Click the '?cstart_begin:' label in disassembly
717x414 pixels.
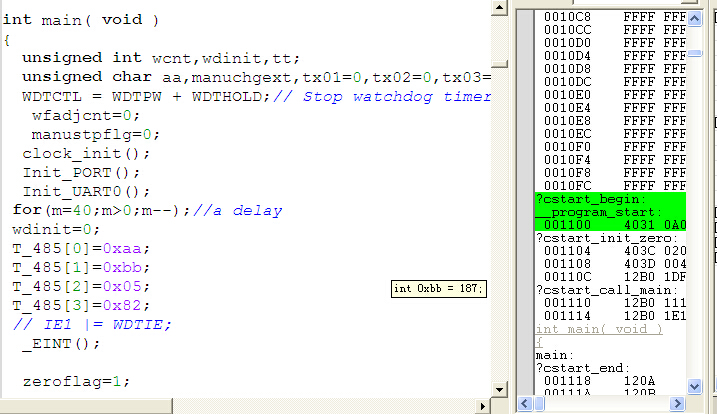pyautogui.click(x=591, y=199)
